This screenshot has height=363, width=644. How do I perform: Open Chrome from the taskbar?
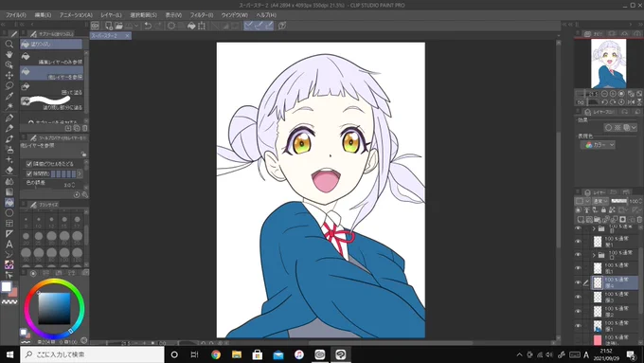coord(216,354)
